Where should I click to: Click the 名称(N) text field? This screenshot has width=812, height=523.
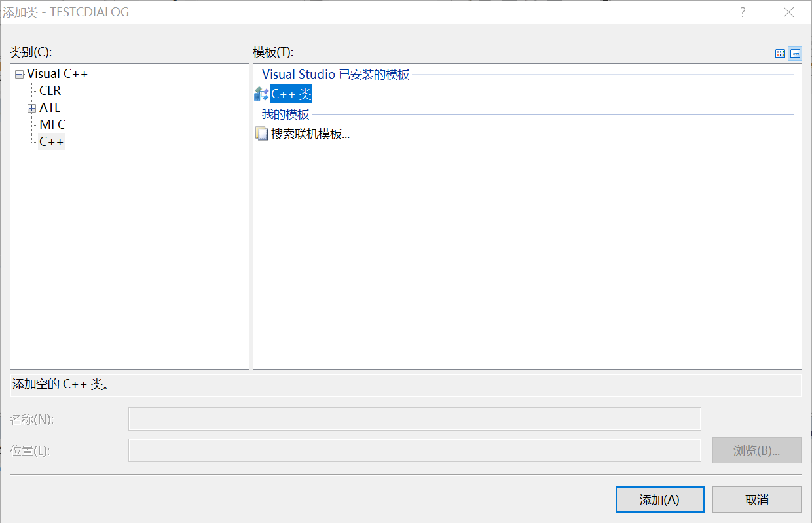[x=414, y=419]
